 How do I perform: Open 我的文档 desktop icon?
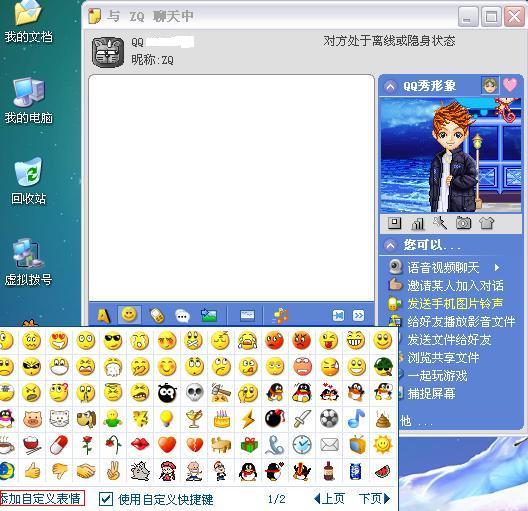coord(29,22)
